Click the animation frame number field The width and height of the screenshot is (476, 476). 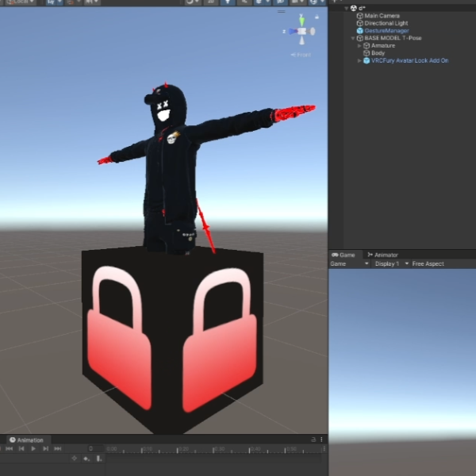pyautogui.click(x=96, y=449)
